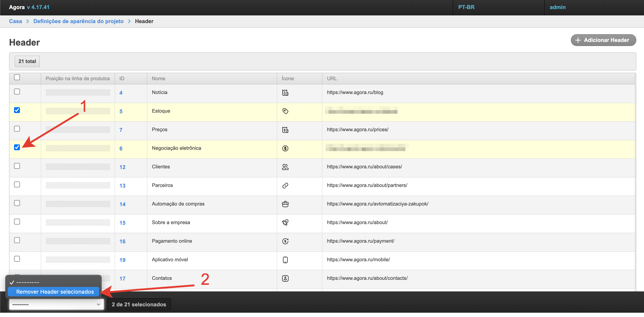Open the PT-BR language selector

466,7
